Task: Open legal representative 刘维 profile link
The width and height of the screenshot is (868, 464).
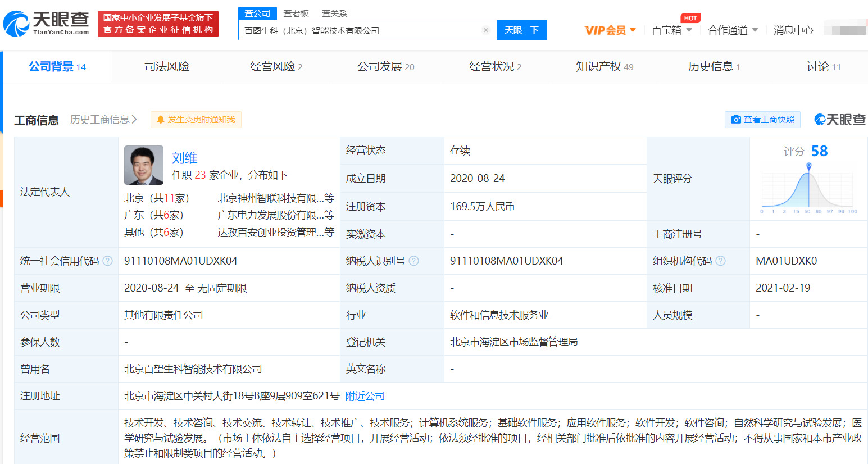Action: click(x=185, y=158)
